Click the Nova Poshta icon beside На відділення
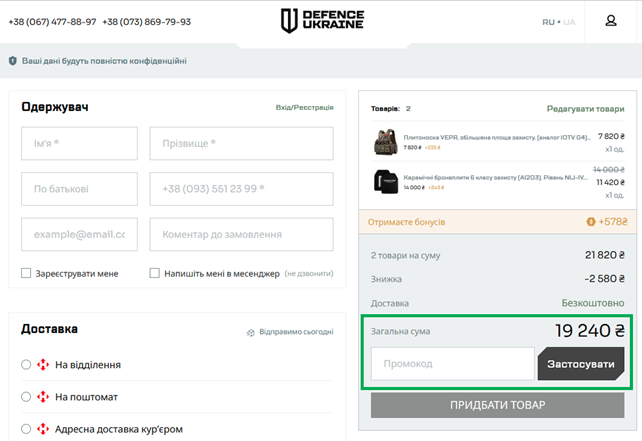The image size is (642, 441). tap(42, 365)
